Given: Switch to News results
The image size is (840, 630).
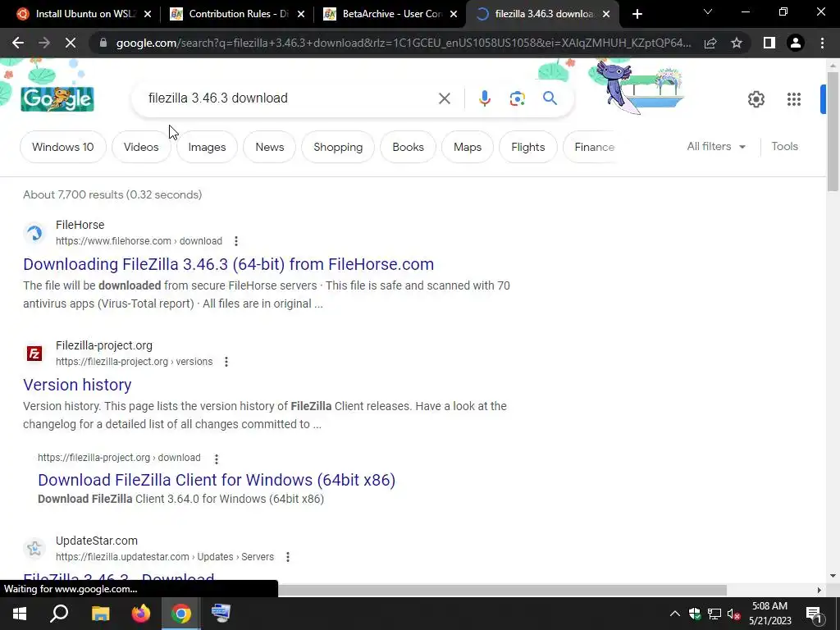Looking at the screenshot, I should click(269, 147).
